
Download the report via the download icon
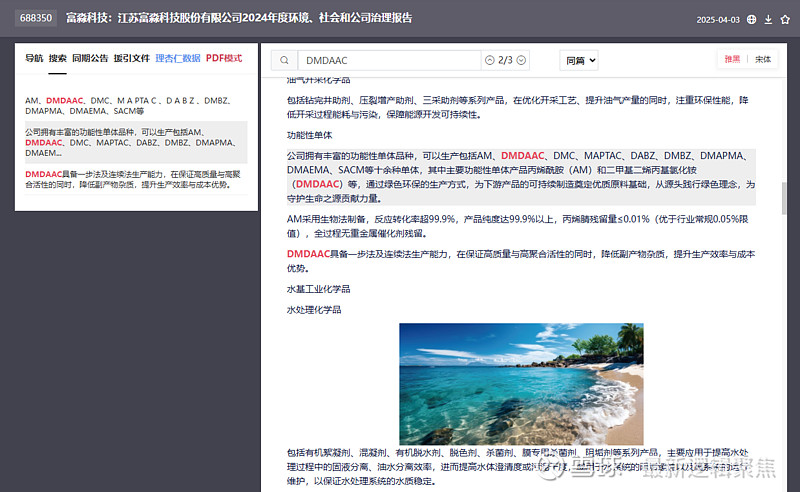point(768,19)
